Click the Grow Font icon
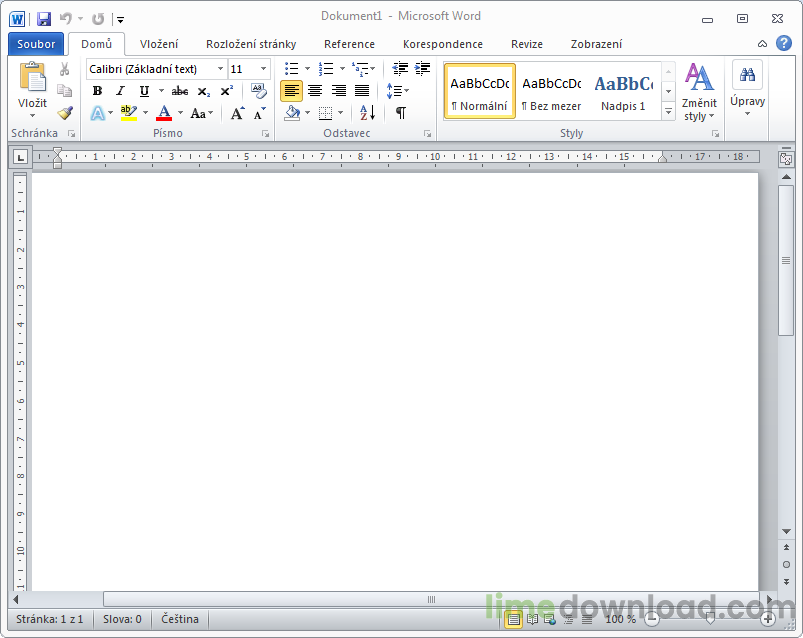 (x=237, y=113)
